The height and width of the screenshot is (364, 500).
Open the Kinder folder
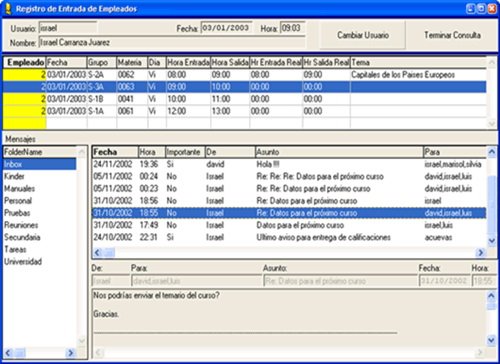point(39,176)
